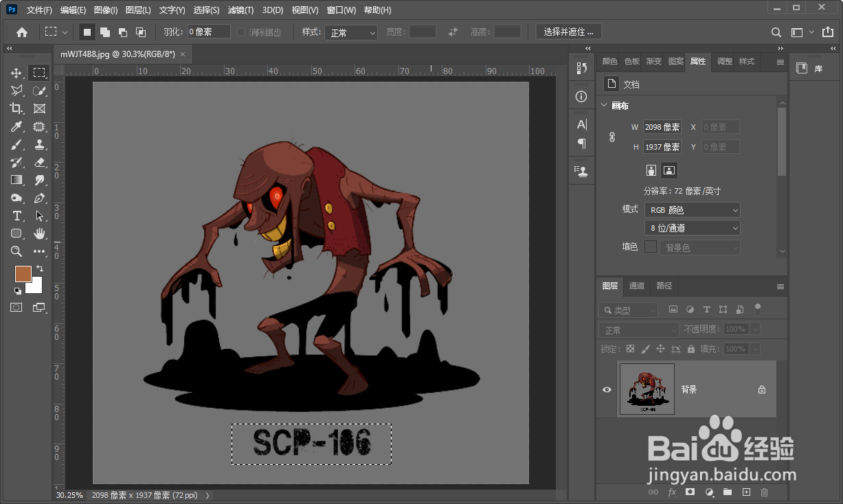Select the Polygonal Lasso tool

click(x=16, y=91)
